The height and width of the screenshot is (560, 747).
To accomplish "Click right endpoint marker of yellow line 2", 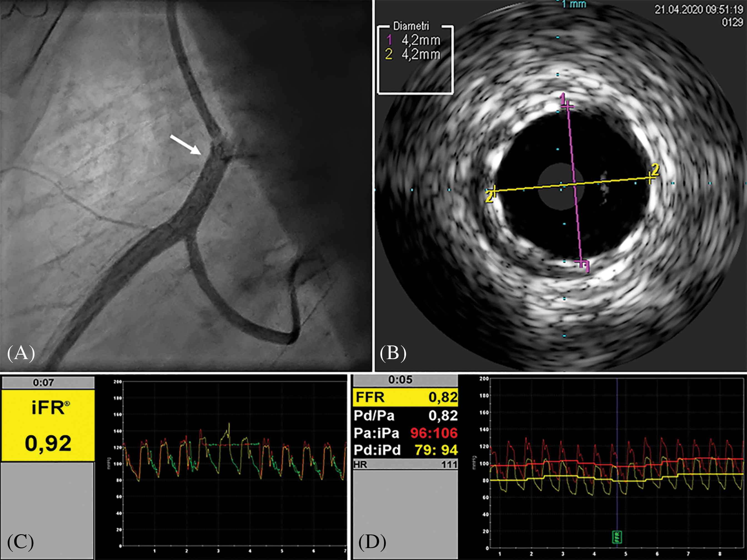I will [x=650, y=178].
